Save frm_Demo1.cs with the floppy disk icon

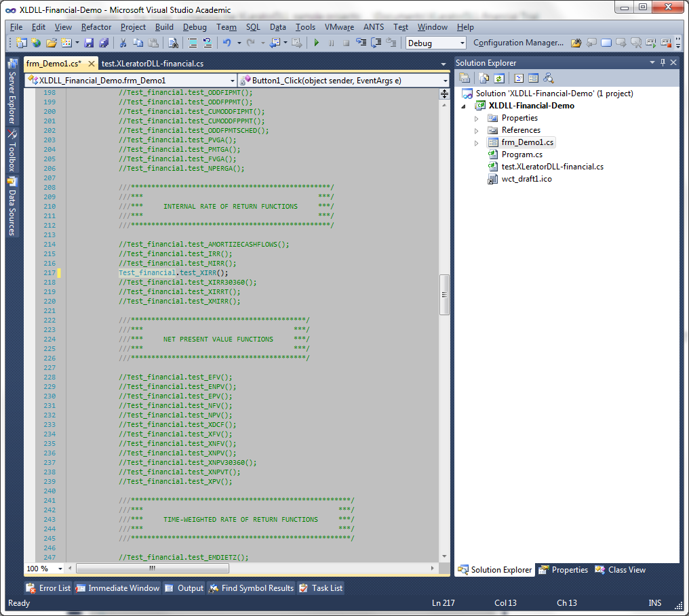pyautogui.click(x=90, y=43)
